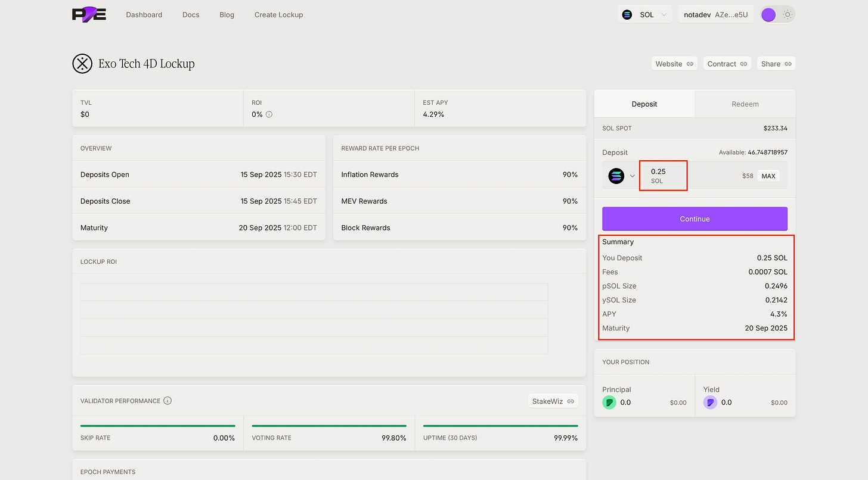The width and height of the screenshot is (868, 480).
Task: Click the TVL value $0
Action: pyautogui.click(x=85, y=114)
